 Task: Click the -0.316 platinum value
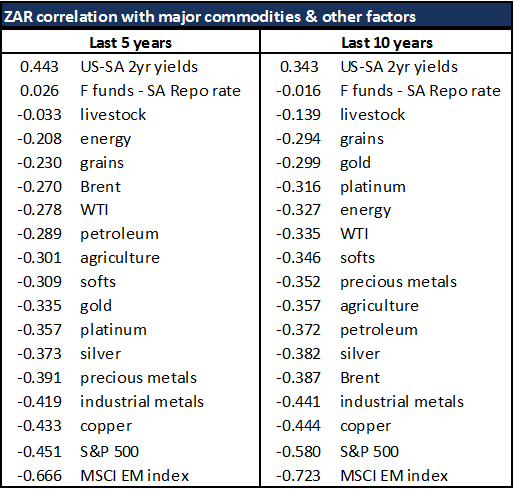[298, 187]
